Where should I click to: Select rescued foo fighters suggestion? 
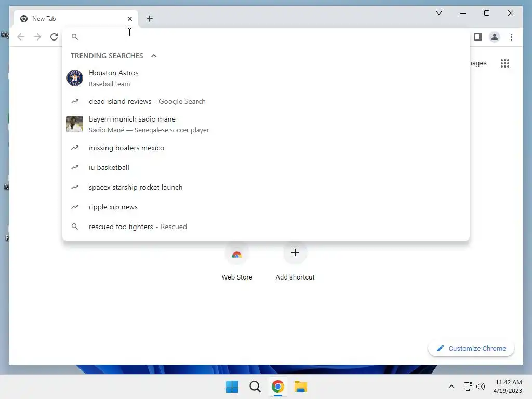click(x=266, y=227)
